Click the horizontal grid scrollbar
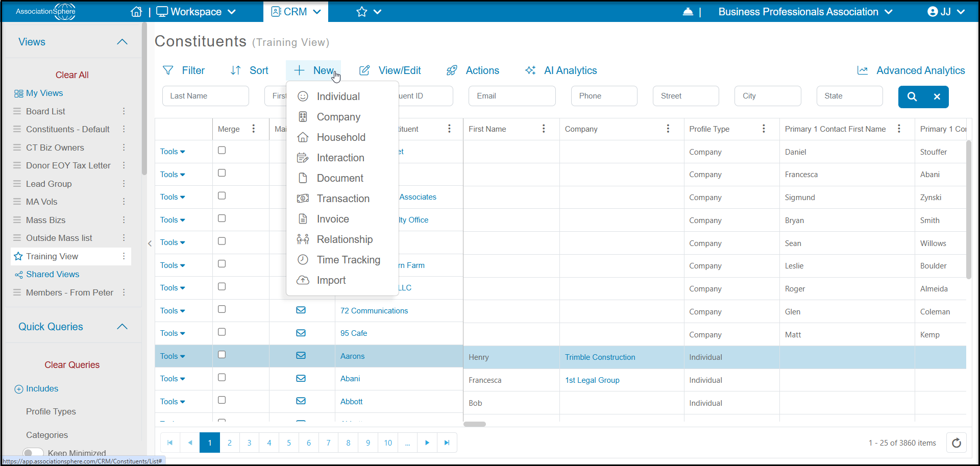This screenshot has width=980, height=466. [x=475, y=424]
